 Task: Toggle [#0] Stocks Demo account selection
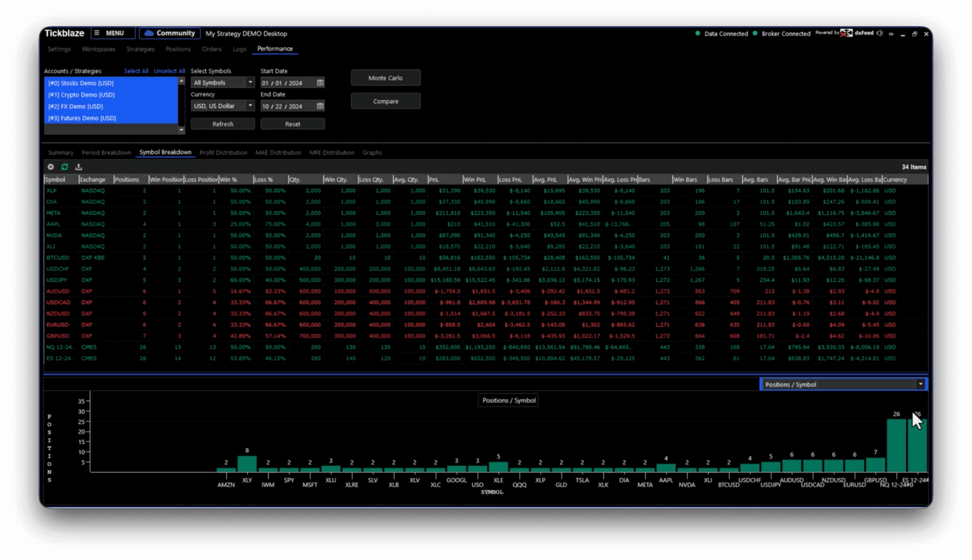(81, 83)
